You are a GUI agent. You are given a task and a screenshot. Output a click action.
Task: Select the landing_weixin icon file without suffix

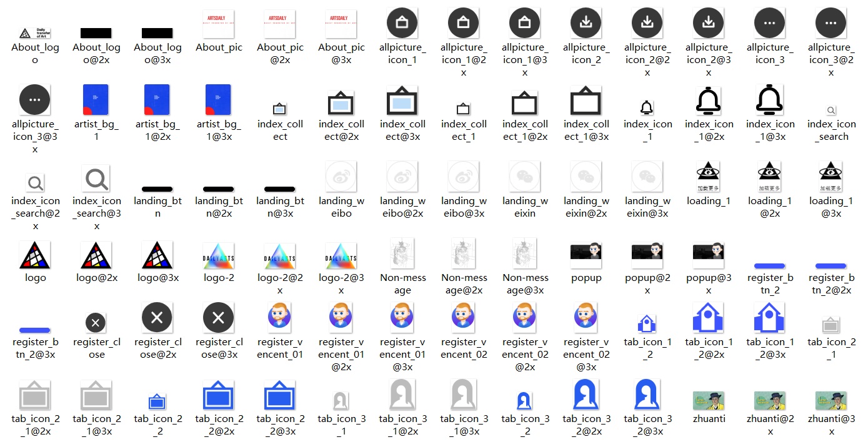click(524, 177)
